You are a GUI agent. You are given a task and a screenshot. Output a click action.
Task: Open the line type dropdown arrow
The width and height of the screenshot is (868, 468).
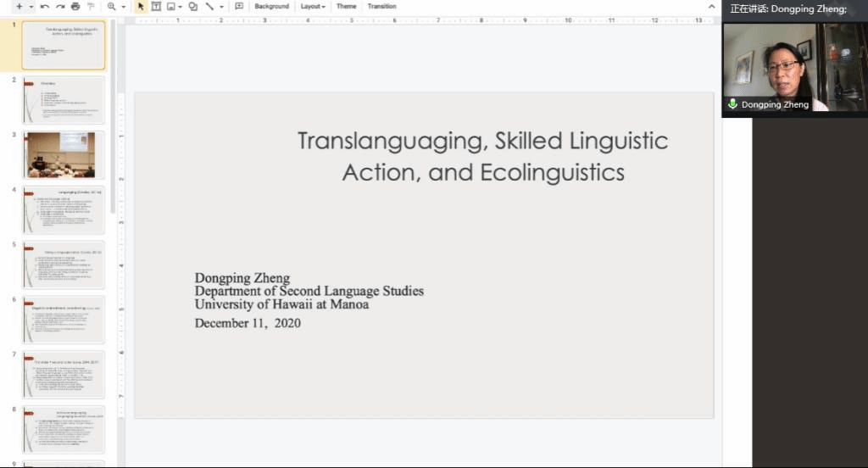(221, 7)
